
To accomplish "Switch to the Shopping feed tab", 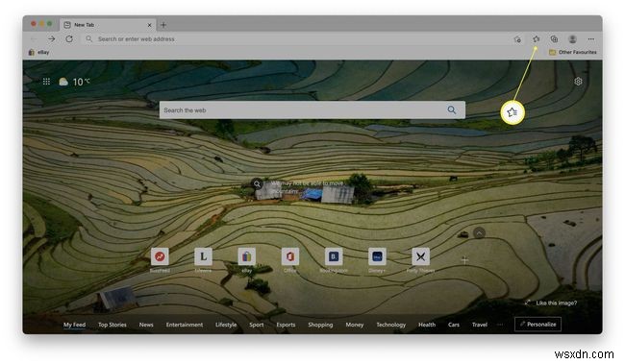I will point(320,325).
